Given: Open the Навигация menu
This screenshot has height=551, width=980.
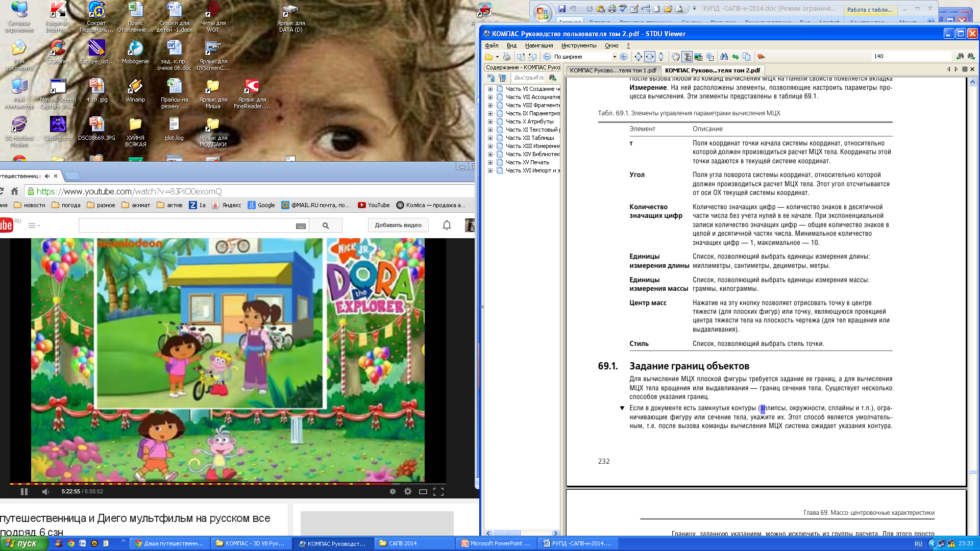Looking at the screenshot, I should pyautogui.click(x=539, y=45).
